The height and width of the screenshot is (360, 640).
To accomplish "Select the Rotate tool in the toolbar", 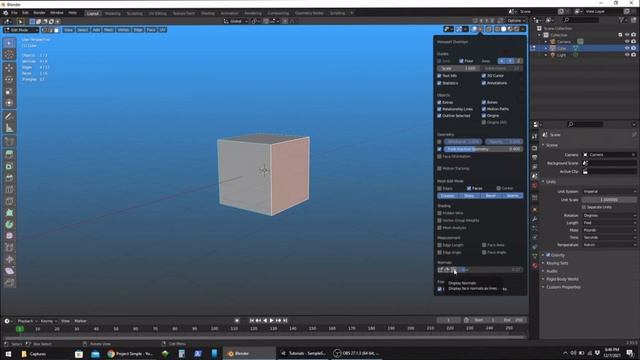I will tap(9, 80).
